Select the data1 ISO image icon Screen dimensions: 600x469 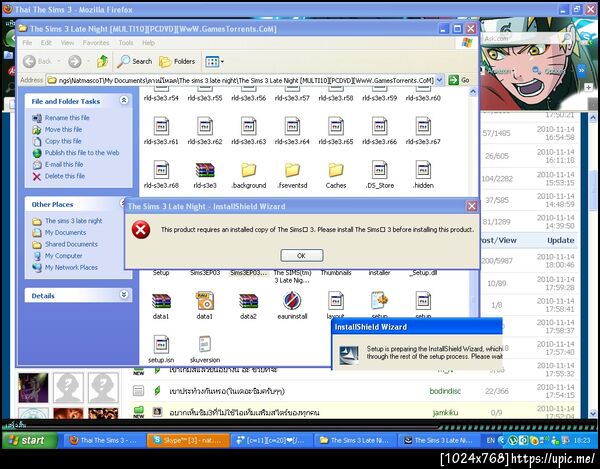click(x=205, y=301)
